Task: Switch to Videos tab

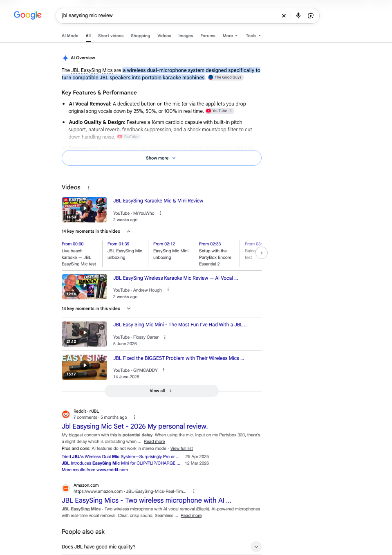Action: 164,36
